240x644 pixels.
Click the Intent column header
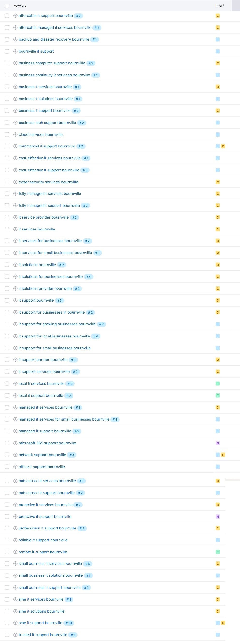click(x=220, y=6)
